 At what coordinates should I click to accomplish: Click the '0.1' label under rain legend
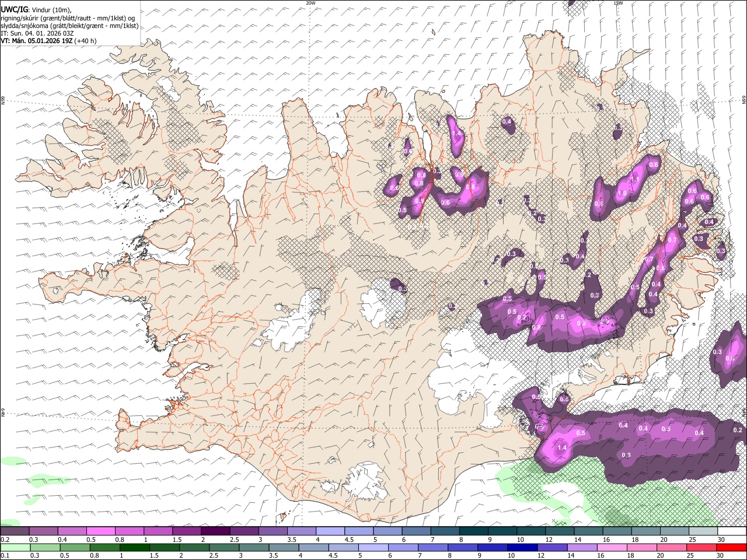(x=5, y=555)
